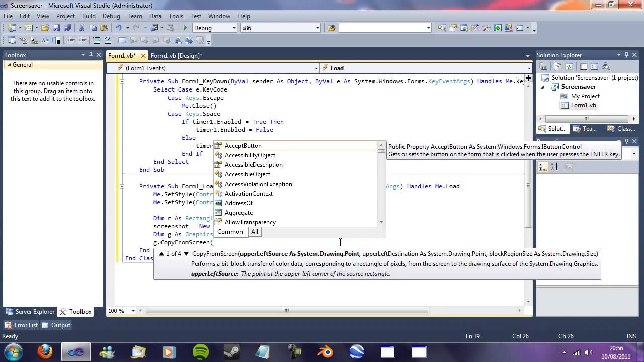This screenshot has width=644, height=362.
Task: Open the File menu
Action: [x=8, y=16]
